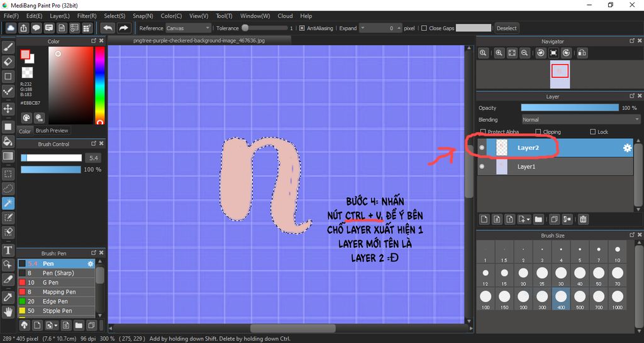Screen dimensions: 644x343
Task: Choose brush size 400
Action: coord(560,298)
